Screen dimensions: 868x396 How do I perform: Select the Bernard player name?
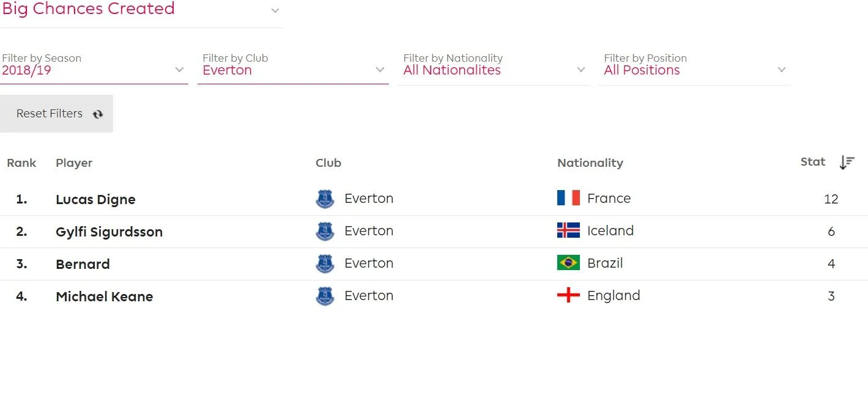83,264
